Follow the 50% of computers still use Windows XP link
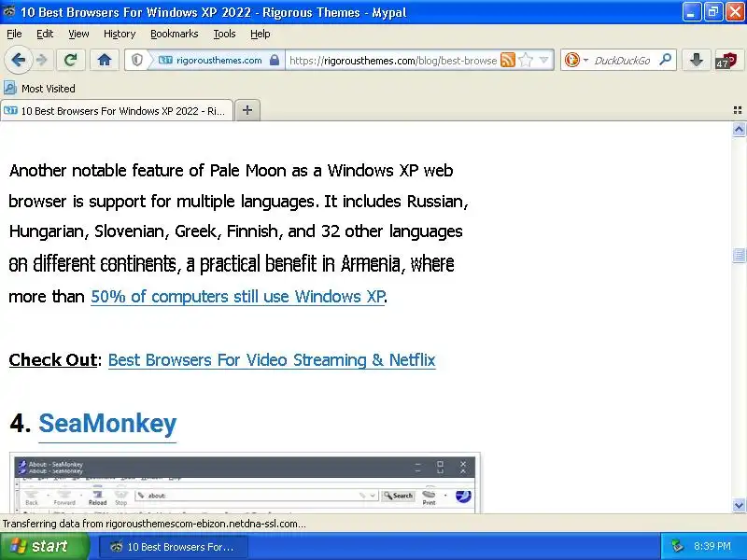 237,297
